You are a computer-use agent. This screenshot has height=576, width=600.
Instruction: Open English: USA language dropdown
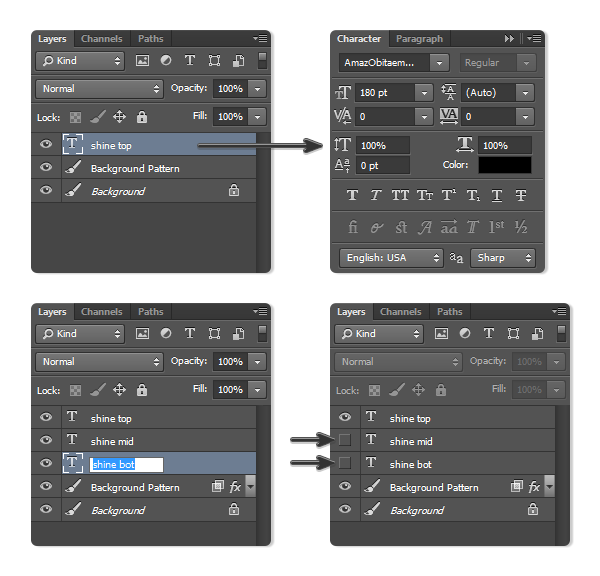(x=391, y=258)
